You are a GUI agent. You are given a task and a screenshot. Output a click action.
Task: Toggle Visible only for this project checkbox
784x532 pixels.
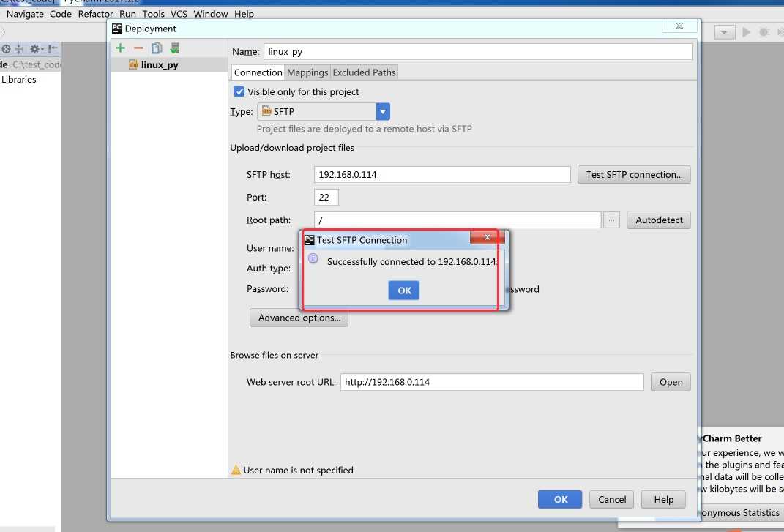click(x=239, y=91)
